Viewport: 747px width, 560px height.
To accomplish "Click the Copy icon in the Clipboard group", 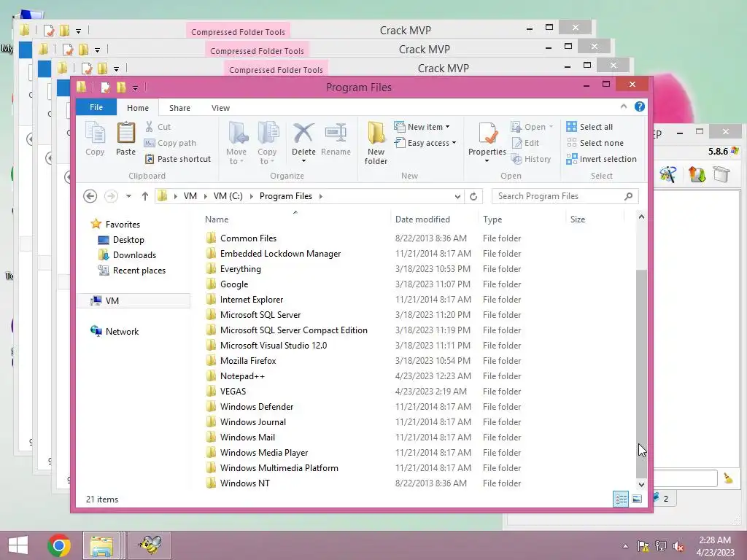I will (95, 138).
